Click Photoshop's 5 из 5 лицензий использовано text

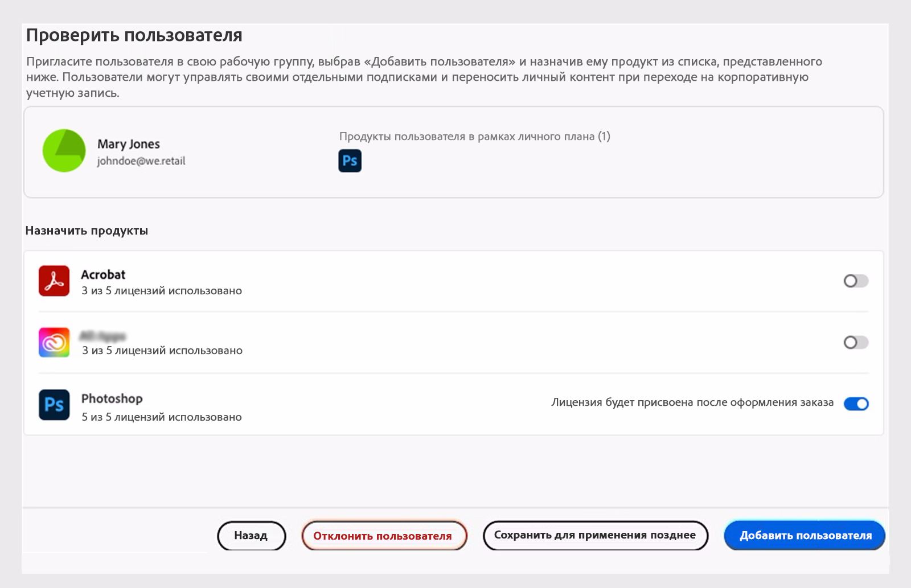[162, 417]
